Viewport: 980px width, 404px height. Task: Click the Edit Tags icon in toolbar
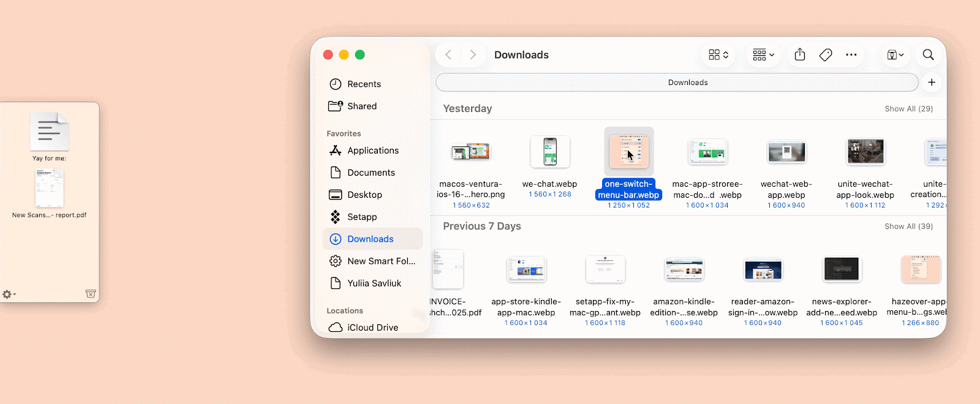(826, 54)
